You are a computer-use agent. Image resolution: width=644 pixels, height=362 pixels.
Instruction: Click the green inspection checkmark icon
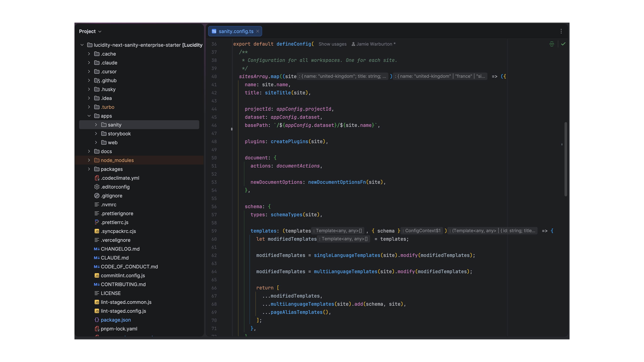pyautogui.click(x=563, y=44)
